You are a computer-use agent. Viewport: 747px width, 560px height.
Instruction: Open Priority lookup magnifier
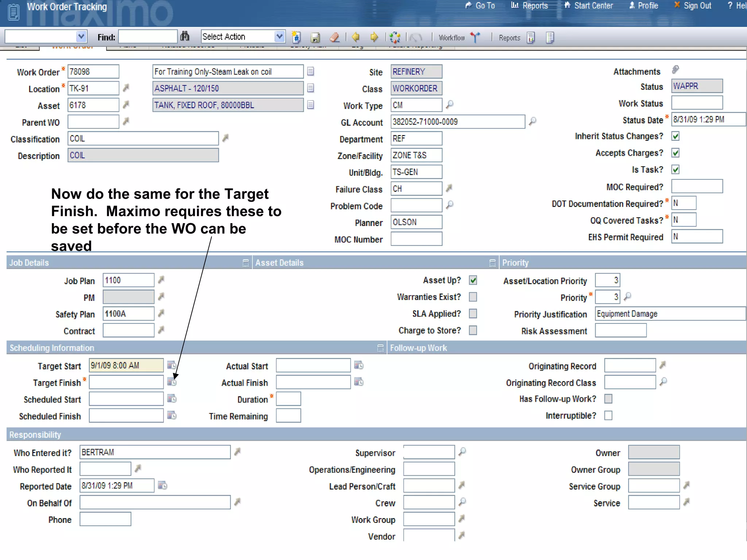627,296
